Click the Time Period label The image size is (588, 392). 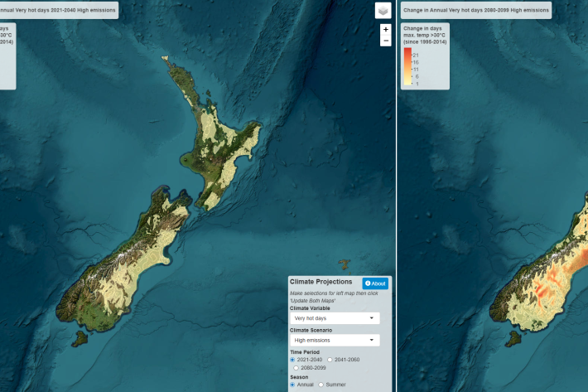(x=305, y=352)
